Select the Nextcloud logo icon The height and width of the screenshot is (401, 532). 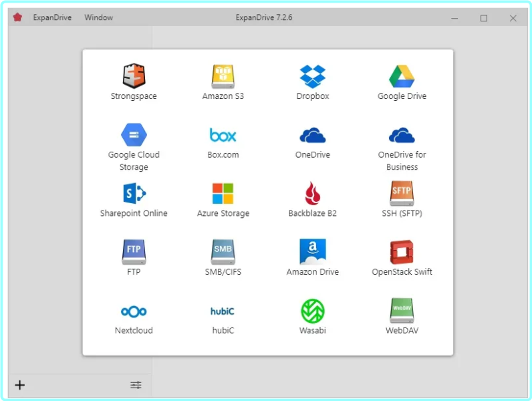134,311
